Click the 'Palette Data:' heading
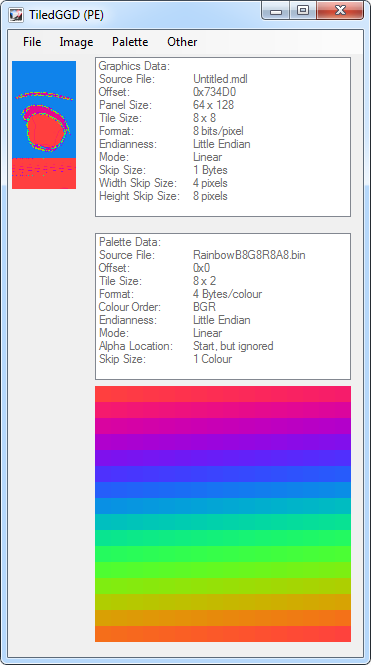The image size is (371, 665). pyautogui.click(x=130, y=242)
